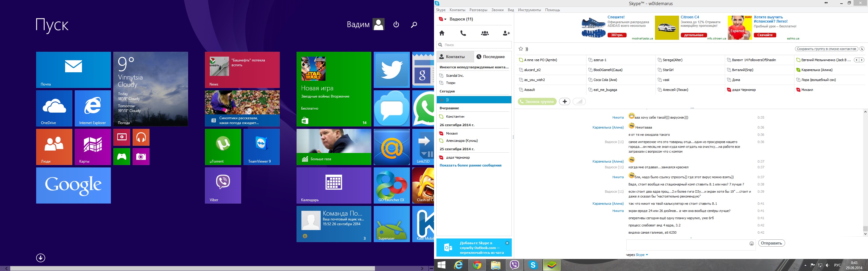Viewport: 868px width, 271px height.
Task: Open the small camera tile
Action: click(x=141, y=157)
